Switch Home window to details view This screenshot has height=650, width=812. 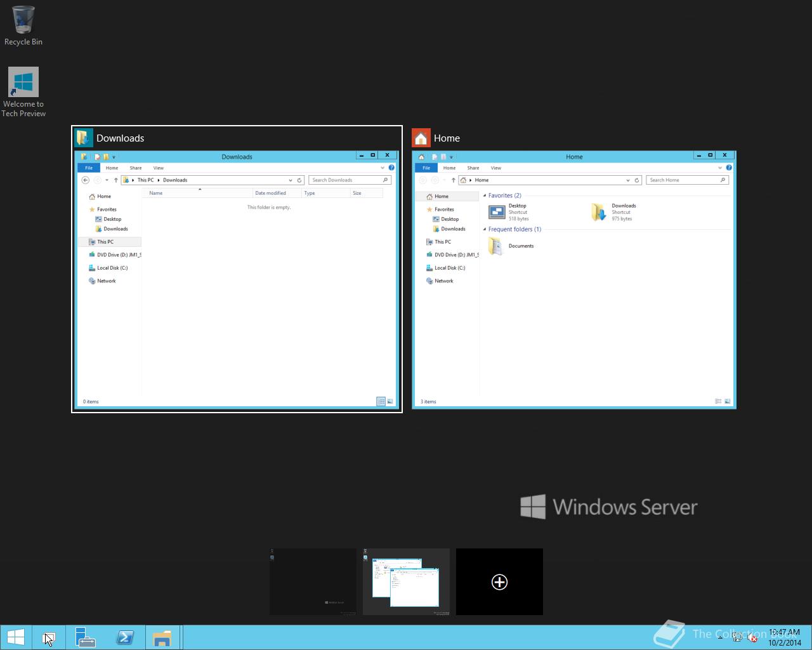(718, 401)
